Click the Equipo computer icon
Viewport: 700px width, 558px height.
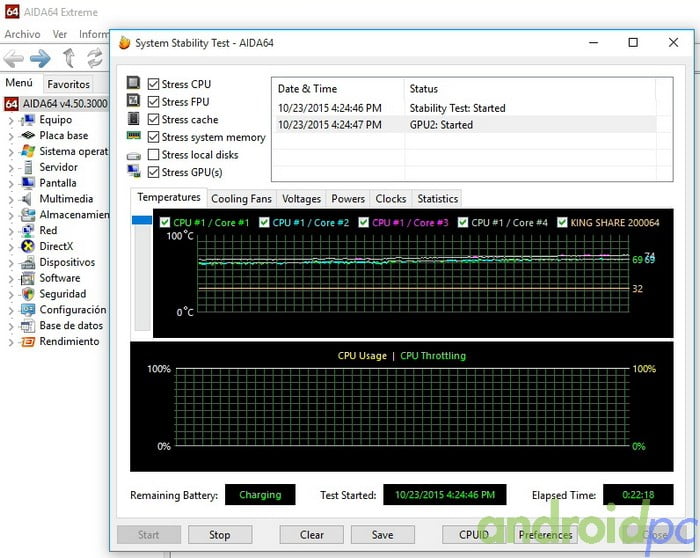pyautogui.click(x=28, y=120)
